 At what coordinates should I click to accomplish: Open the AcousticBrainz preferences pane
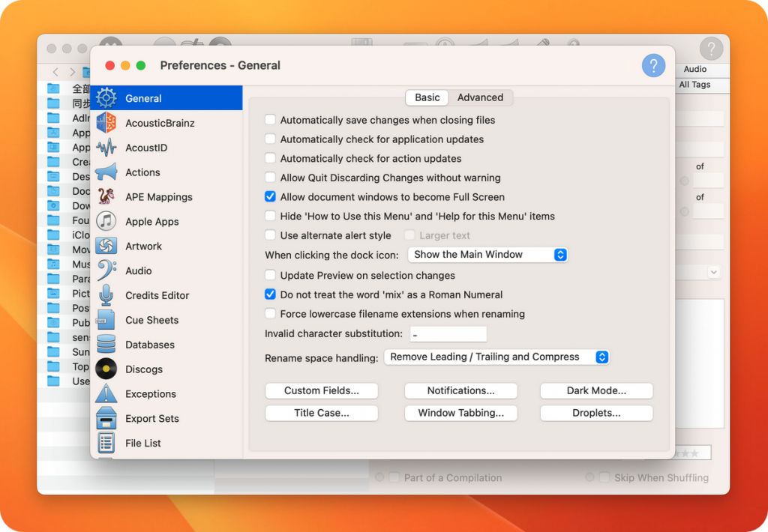[x=161, y=122]
